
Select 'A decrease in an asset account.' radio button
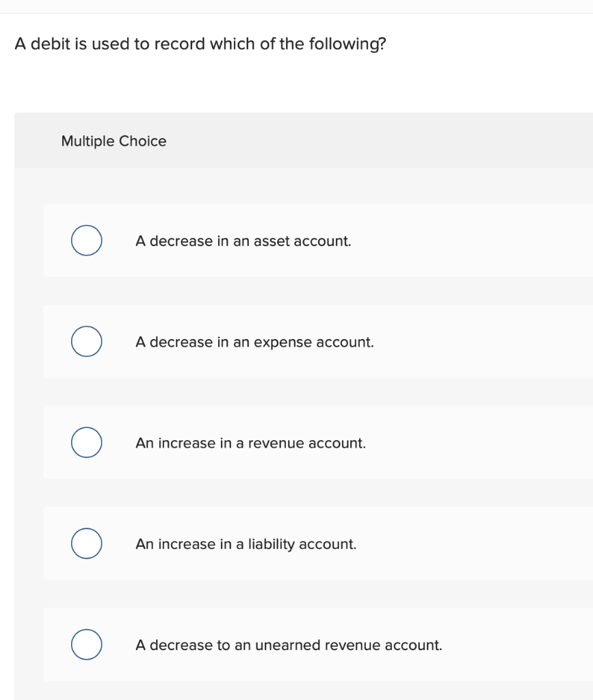[85, 241]
